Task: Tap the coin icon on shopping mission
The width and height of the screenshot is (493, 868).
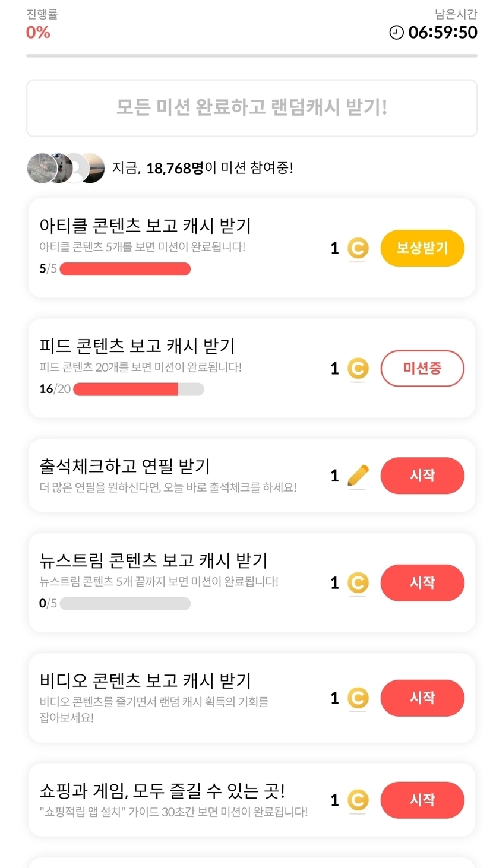Action: pos(358,800)
